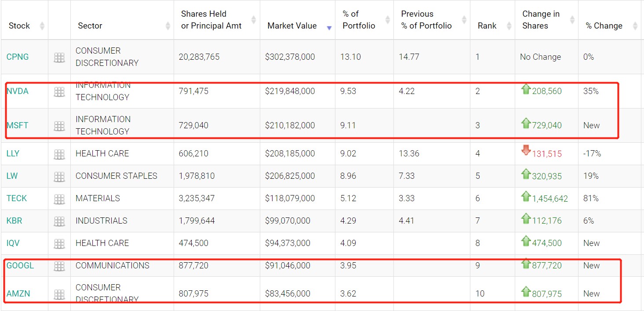Click the grid icon in the AMZN row
Viewport: 644px width, 311px height.
[x=59, y=293]
